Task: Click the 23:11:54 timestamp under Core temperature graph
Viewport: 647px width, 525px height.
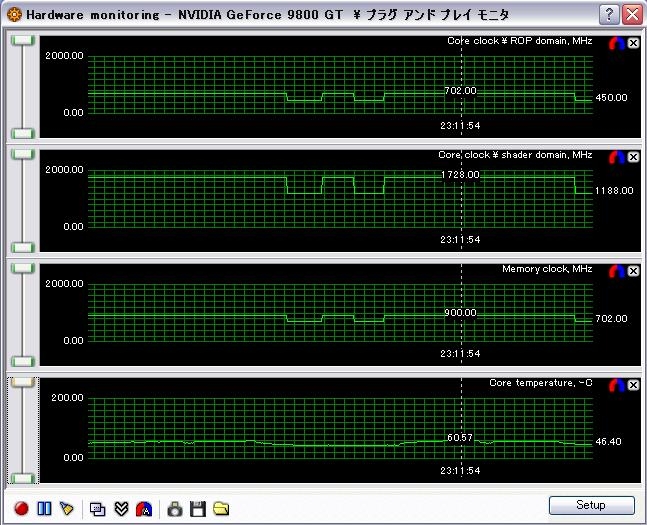Action: 460,471
